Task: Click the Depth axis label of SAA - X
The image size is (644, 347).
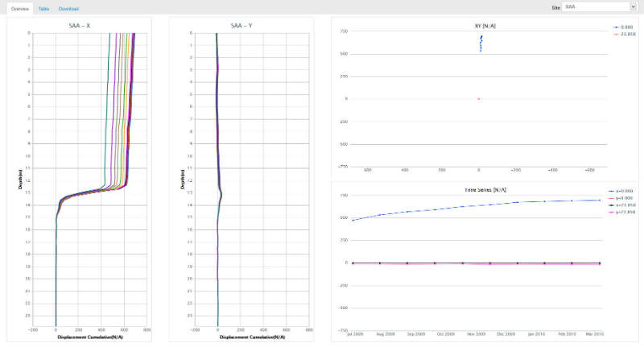Action: click(x=19, y=180)
